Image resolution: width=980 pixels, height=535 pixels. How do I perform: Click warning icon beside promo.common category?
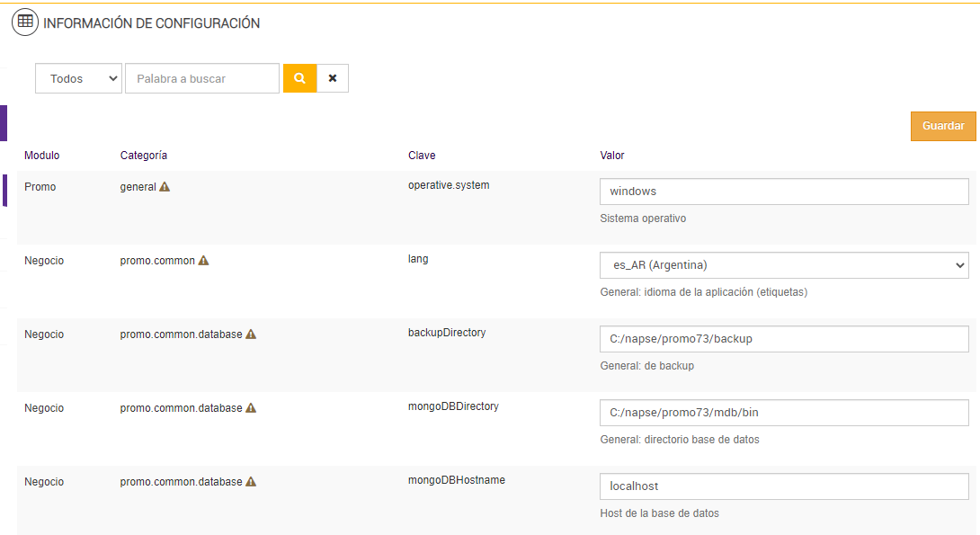pos(203,261)
